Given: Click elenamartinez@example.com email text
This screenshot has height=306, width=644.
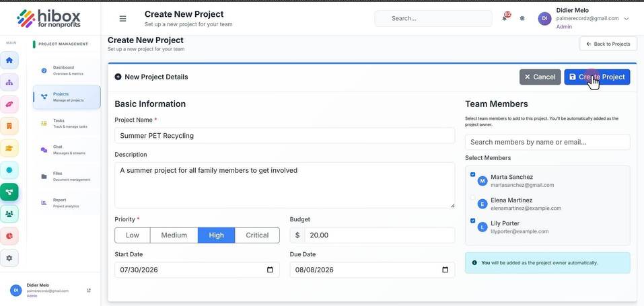Looking at the screenshot, I should coord(526,208).
